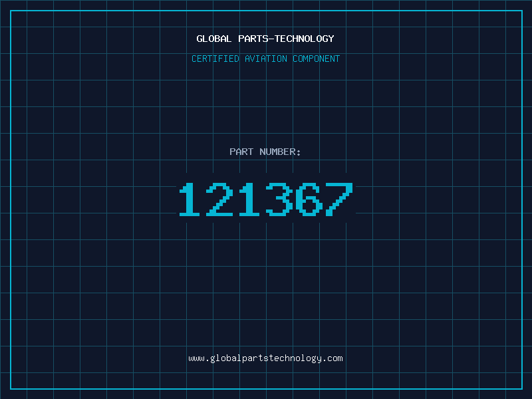Click the PART NUMBER: label
The width and height of the screenshot is (532, 399).
[x=265, y=152]
